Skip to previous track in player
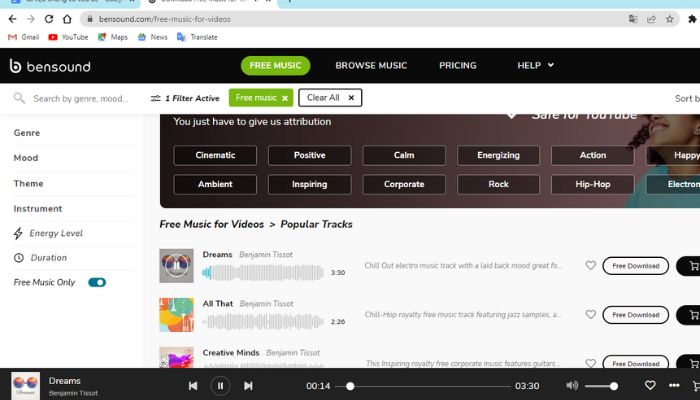The width and height of the screenshot is (700, 400). 193,386
